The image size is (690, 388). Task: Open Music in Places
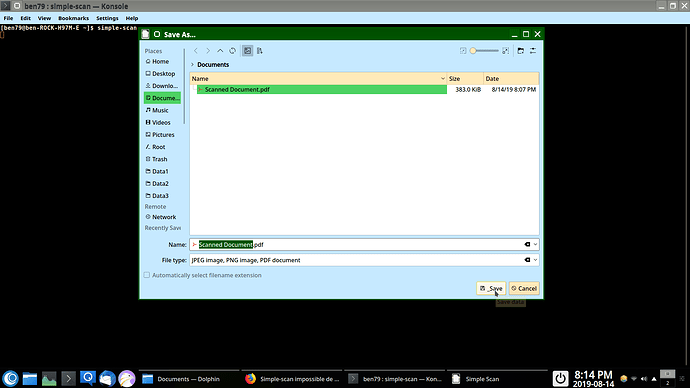coord(162,110)
